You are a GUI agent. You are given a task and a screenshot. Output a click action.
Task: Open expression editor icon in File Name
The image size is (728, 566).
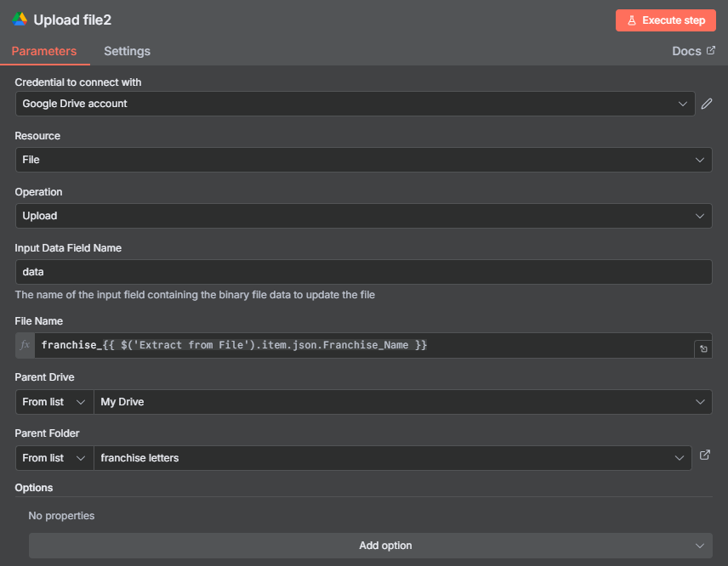(x=703, y=349)
